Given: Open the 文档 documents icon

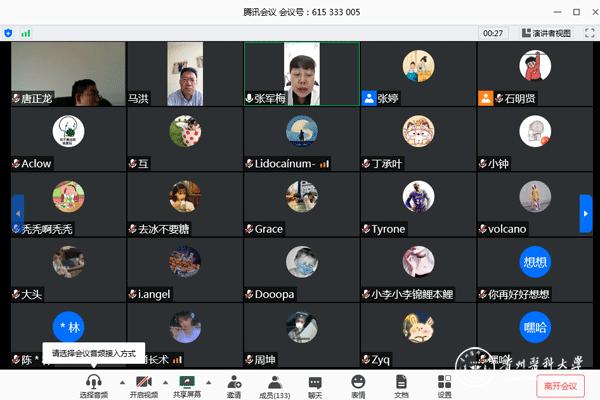Looking at the screenshot, I should coord(401,382).
